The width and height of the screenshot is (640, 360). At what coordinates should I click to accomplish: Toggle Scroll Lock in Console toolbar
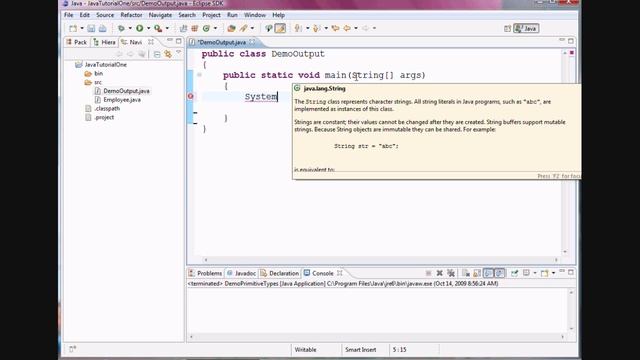[477, 273]
